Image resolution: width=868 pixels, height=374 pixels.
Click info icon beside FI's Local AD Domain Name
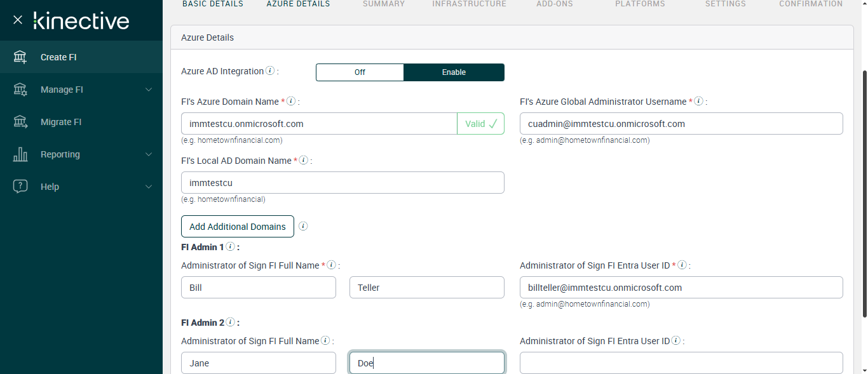(x=303, y=161)
